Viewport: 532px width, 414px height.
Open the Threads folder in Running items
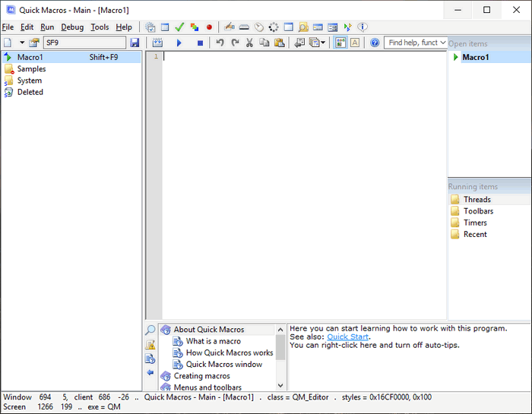[x=477, y=200]
